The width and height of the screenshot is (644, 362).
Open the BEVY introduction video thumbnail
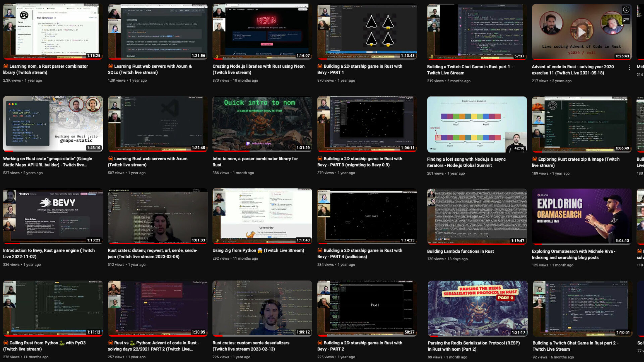tap(53, 216)
